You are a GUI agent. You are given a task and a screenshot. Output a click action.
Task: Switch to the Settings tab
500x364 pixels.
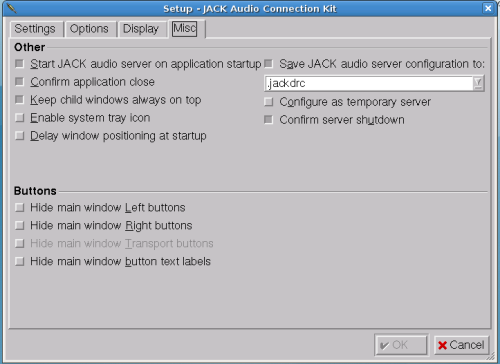(x=35, y=29)
